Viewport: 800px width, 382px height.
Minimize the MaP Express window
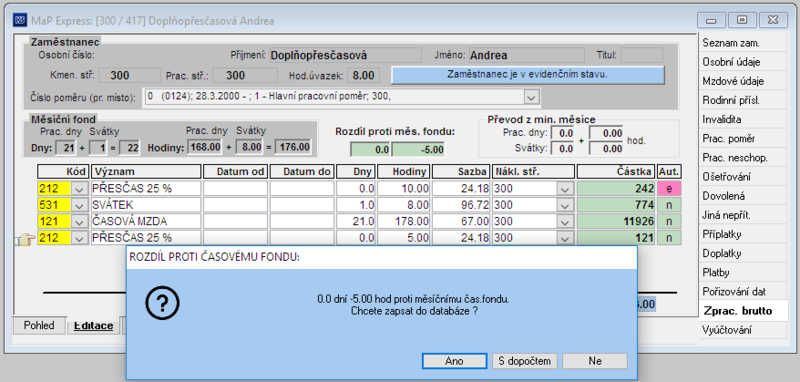711,20
